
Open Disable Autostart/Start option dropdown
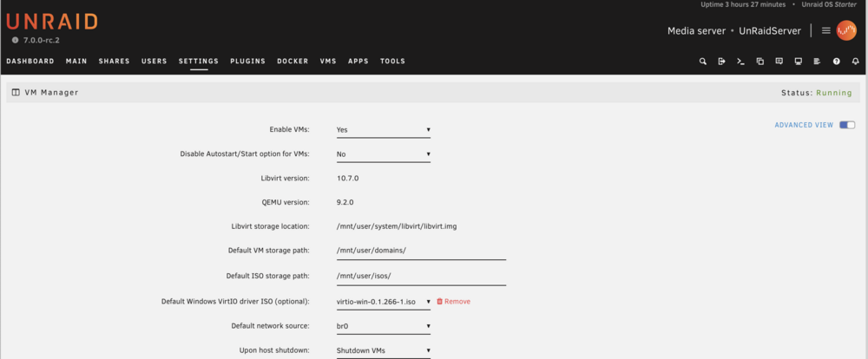point(383,154)
